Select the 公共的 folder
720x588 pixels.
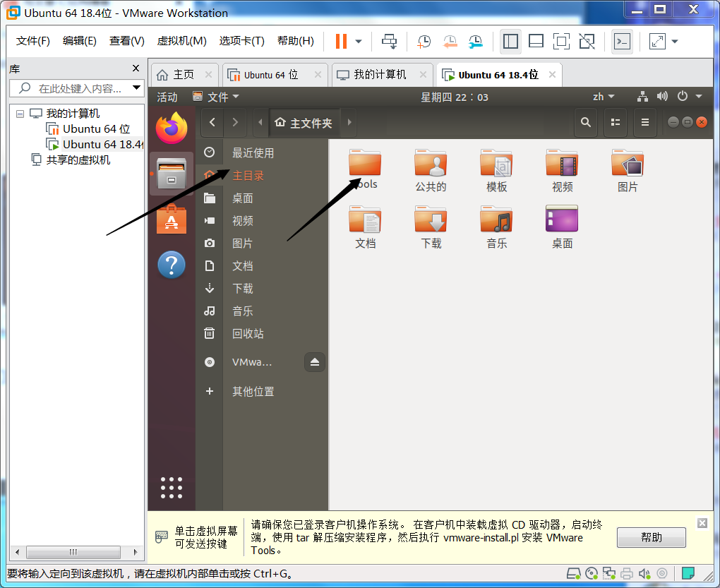pyautogui.click(x=431, y=170)
